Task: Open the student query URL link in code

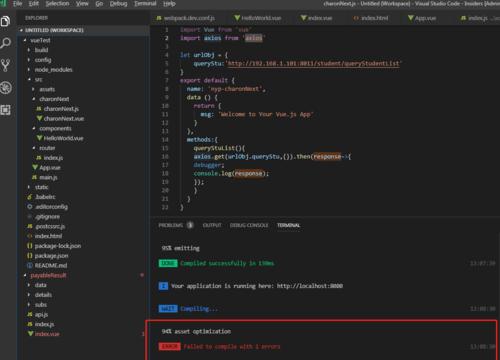Action: coord(313,63)
